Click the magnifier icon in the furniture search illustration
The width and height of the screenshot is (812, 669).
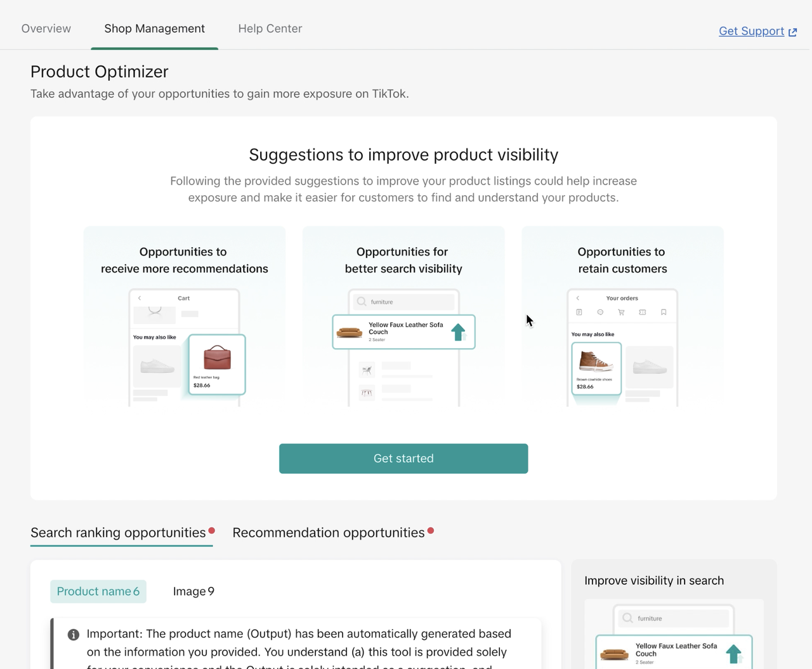[x=362, y=302]
